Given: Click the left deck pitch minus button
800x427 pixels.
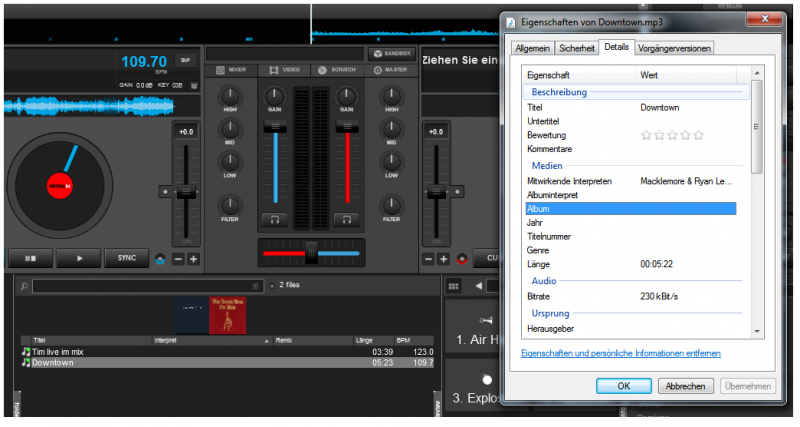Looking at the screenshot, I should click(x=178, y=259).
